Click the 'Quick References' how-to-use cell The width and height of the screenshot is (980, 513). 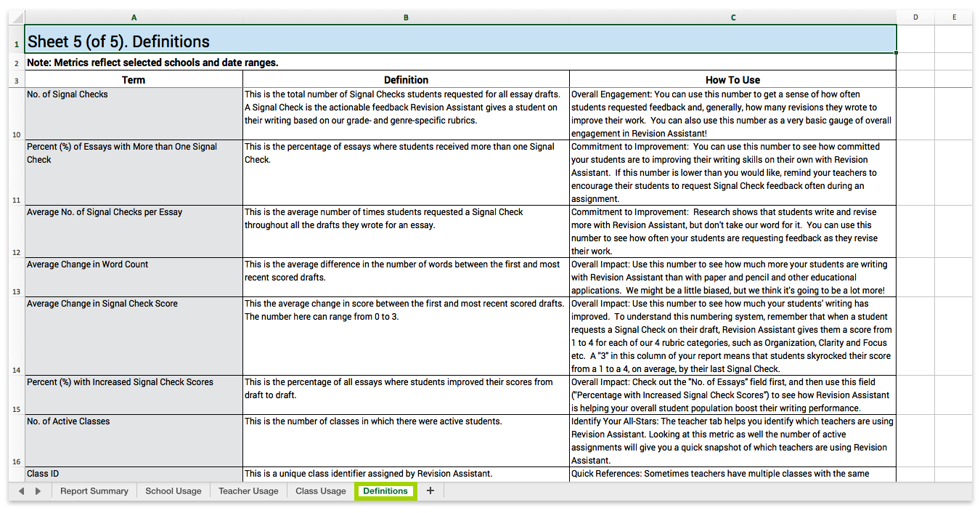pyautogui.click(x=733, y=474)
